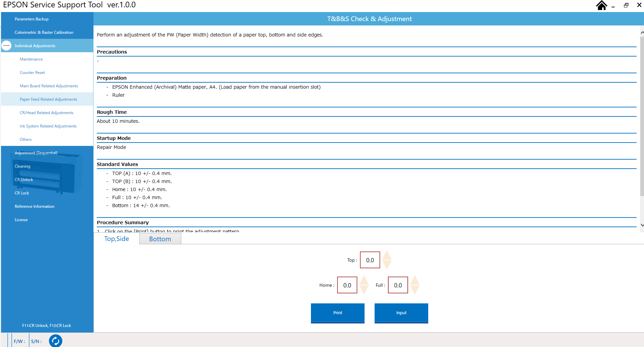Viewport: 644px width, 347px height.
Task: Click the vertical scrollbar thumb
Action: pos(642,116)
